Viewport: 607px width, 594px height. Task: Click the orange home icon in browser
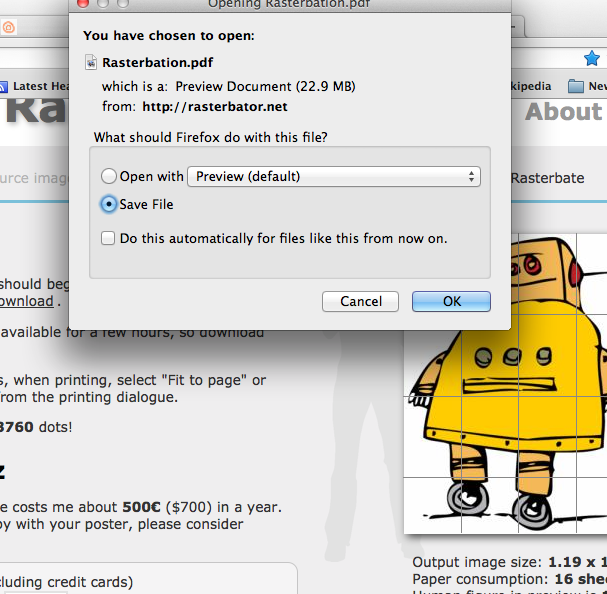9,27
